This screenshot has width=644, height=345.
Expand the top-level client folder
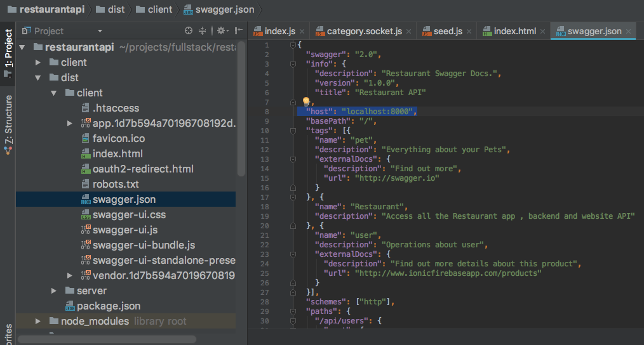point(37,62)
